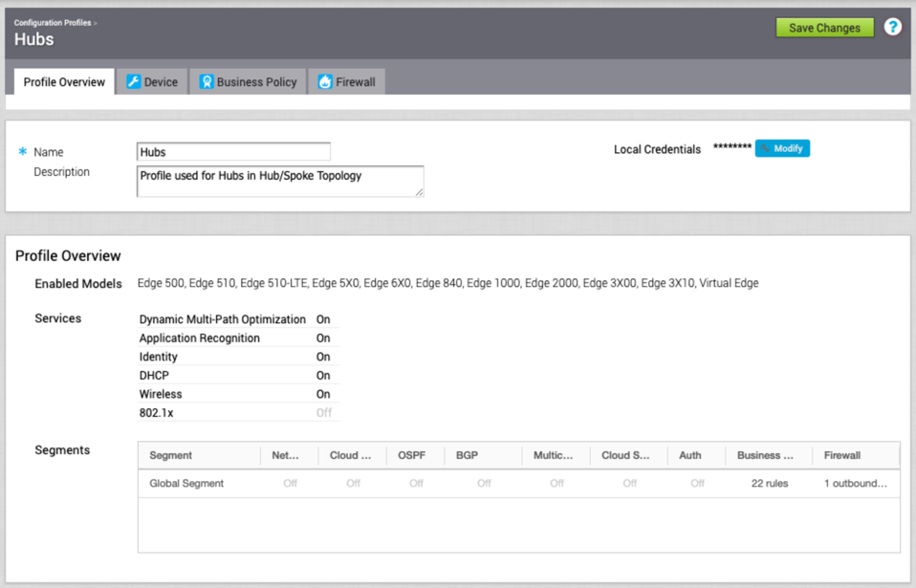The image size is (916, 588).
Task: Click the 22 rules business policy cell
Action: coord(769,484)
